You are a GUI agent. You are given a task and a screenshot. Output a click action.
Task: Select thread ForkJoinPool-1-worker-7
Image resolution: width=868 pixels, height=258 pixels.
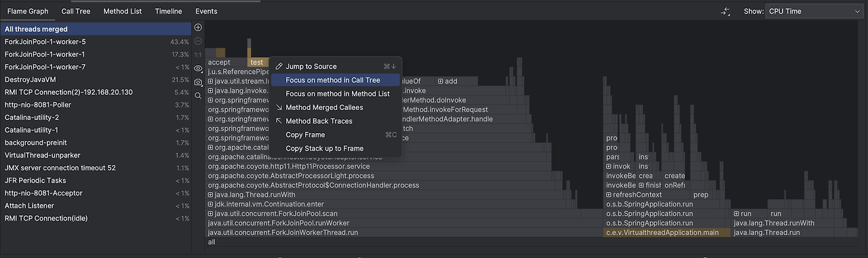(x=96, y=67)
